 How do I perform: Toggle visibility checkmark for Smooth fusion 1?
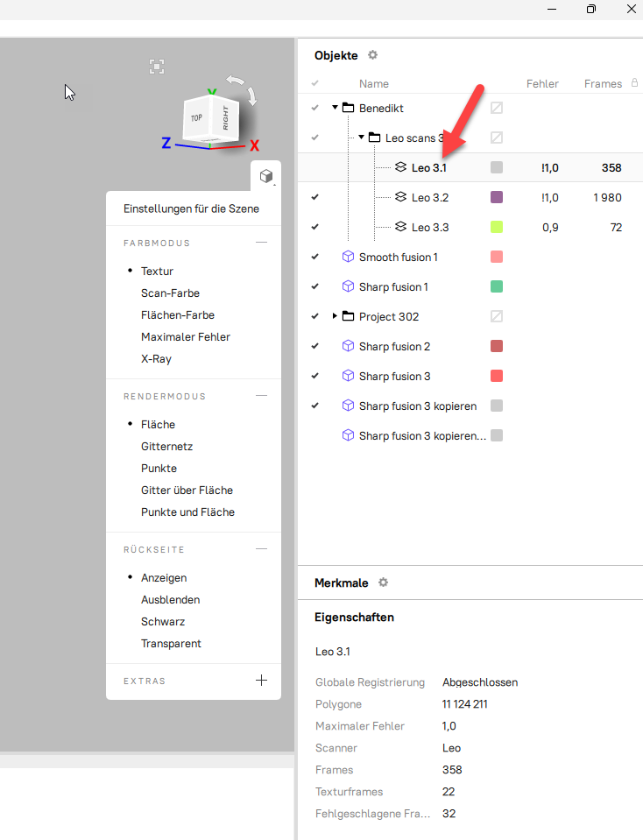(x=315, y=257)
